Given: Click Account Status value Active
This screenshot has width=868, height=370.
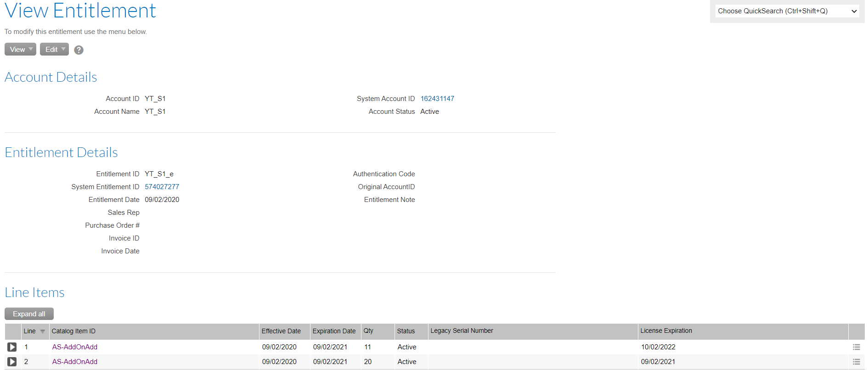Looking at the screenshot, I should click(429, 112).
